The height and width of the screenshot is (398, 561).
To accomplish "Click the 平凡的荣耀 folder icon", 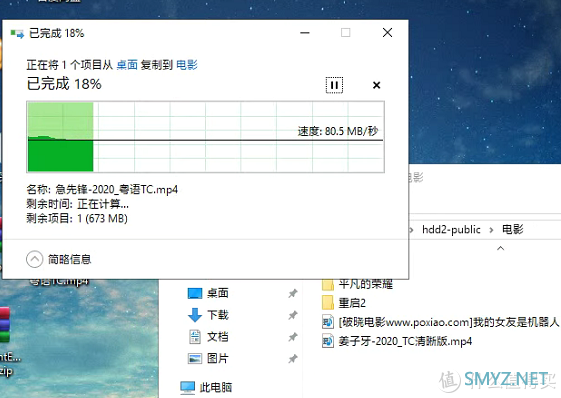I will pos(328,285).
